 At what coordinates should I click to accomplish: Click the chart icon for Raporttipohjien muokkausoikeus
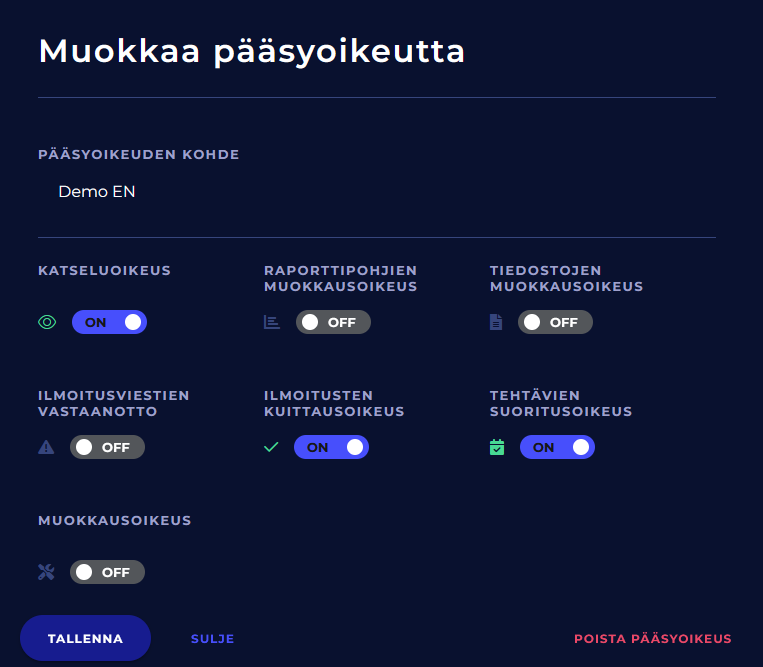click(272, 322)
